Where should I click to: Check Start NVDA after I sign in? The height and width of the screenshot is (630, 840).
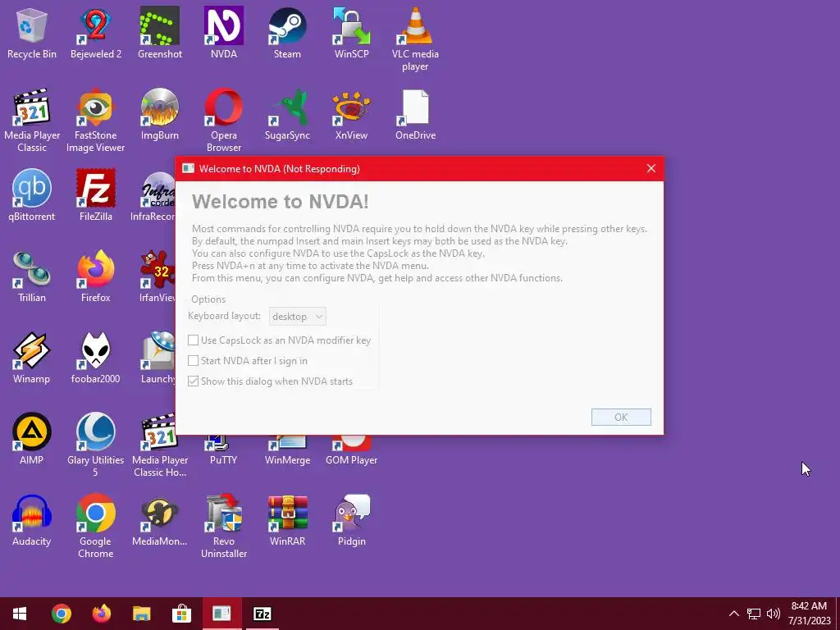point(194,361)
